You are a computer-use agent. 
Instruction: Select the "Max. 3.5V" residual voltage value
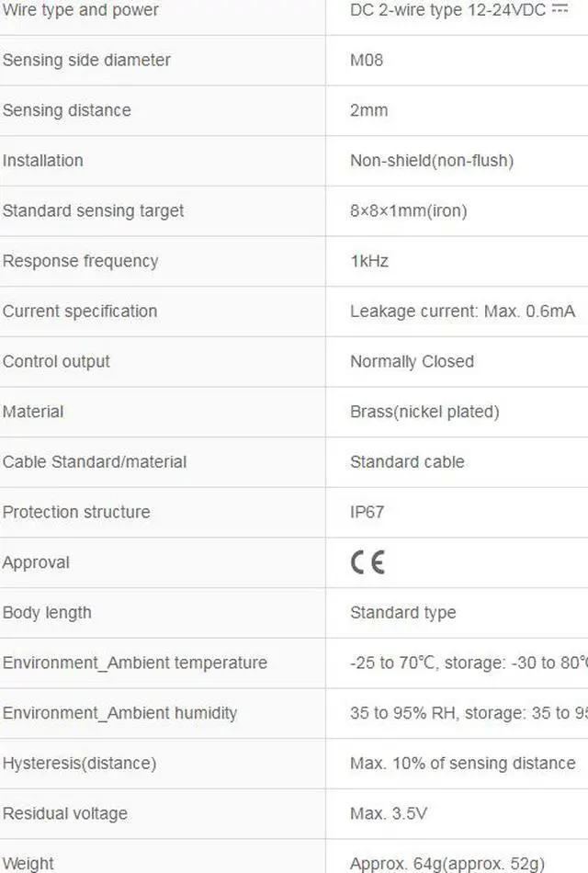point(388,813)
